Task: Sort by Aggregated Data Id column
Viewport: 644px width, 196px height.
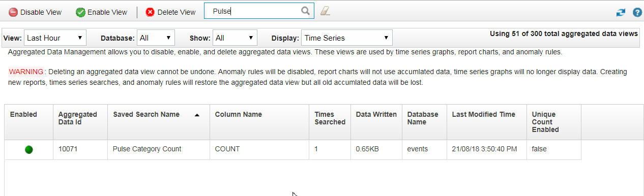Action: point(80,122)
